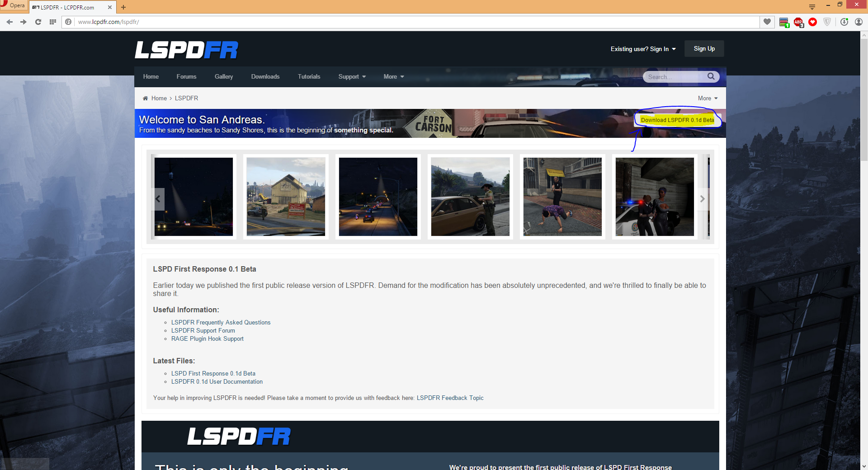Show next screenshots in carousel
This screenshot has width=868, height=470.
tap(702, 199)
